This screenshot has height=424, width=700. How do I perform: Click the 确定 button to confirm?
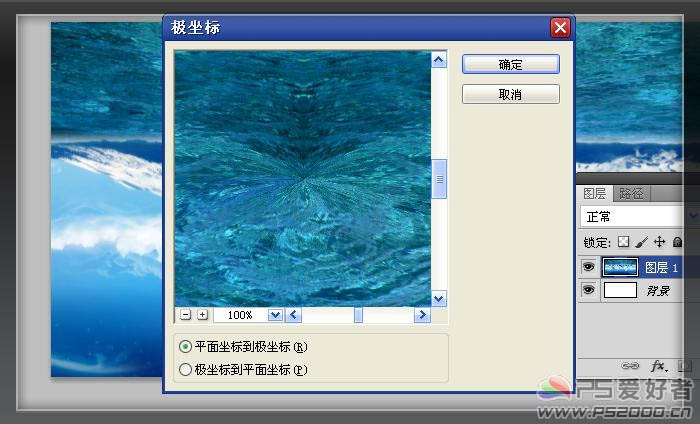coord(510,64)
